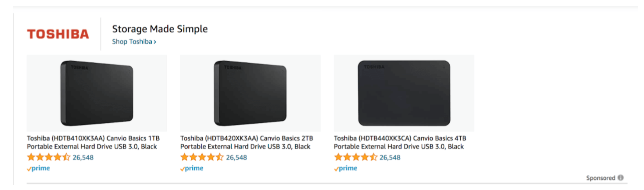Open 26,548 reviews for the 1TB drive
This screenshot has width=644, height=190.
coord(83,157)
